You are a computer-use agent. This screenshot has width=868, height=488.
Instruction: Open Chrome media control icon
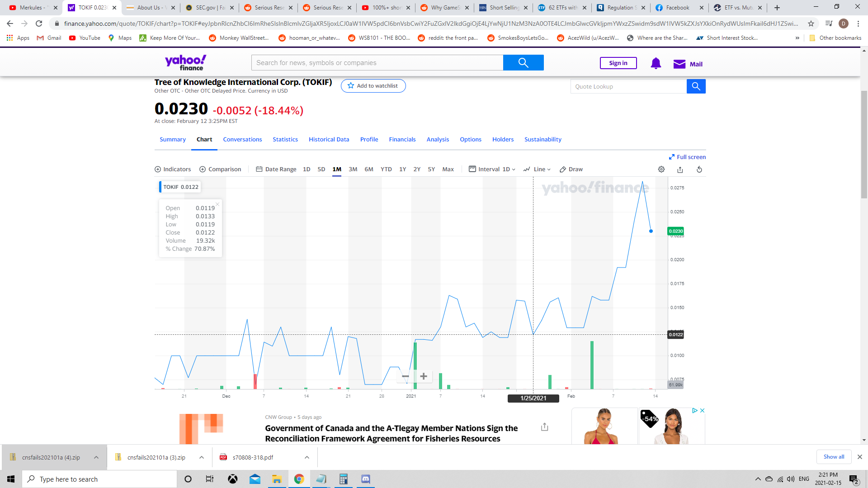tap(829, 23)
